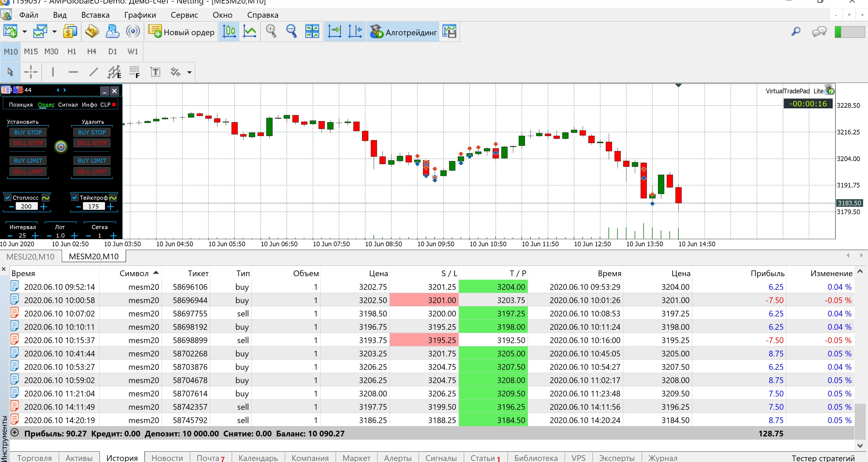The image size is (868, 462).
Task: Select the trendline drawing tool
Action: [x=93, y=72]
